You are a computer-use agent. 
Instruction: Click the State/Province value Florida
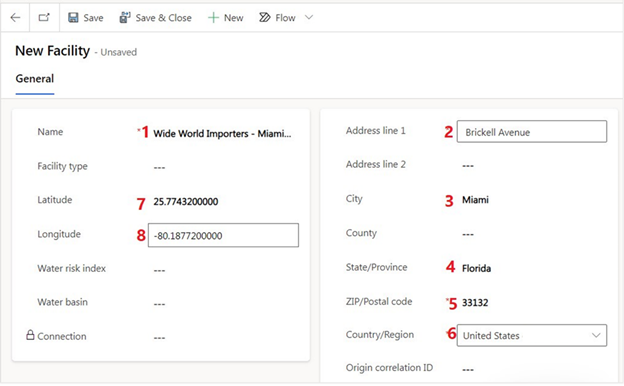pyautogui.click(x=476, y=269)
